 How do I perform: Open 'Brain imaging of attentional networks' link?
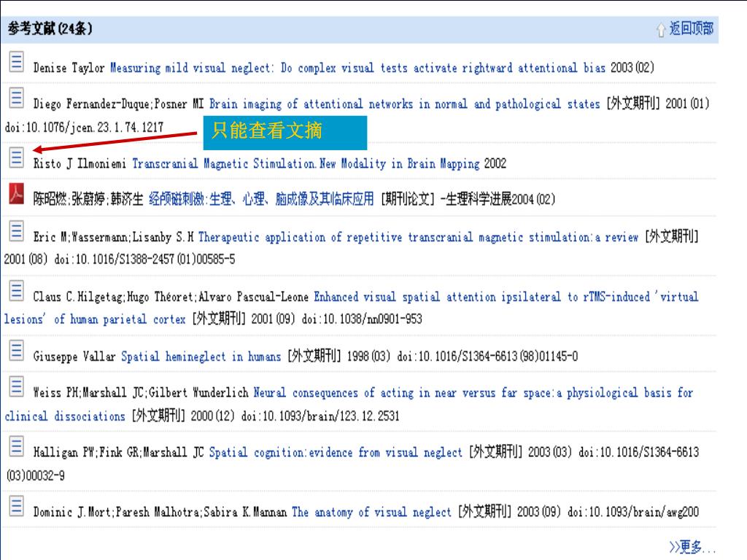404,104
